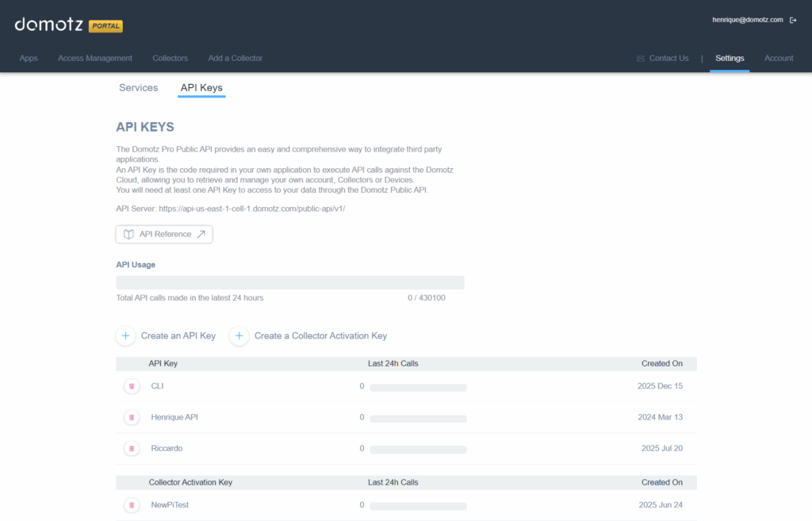Click the API Reference button
Image resolution: width=812 pixels, height=521 pixels.
[x=163, y=234]
